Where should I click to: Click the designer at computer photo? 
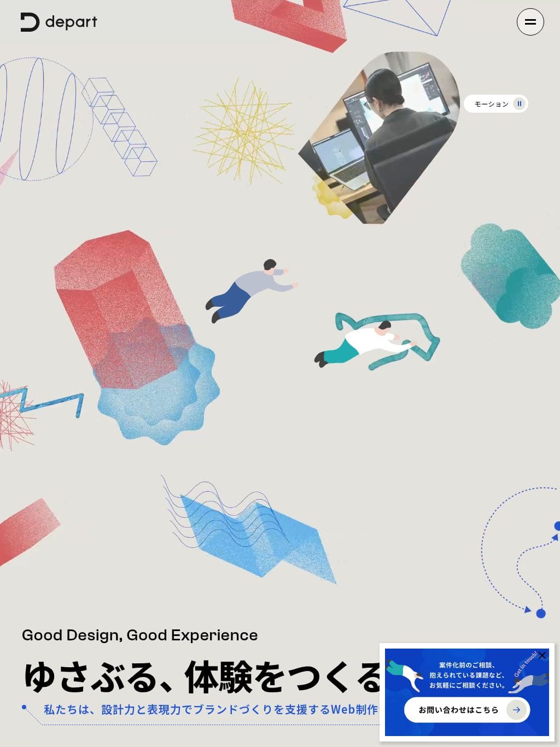pos(380,137)
